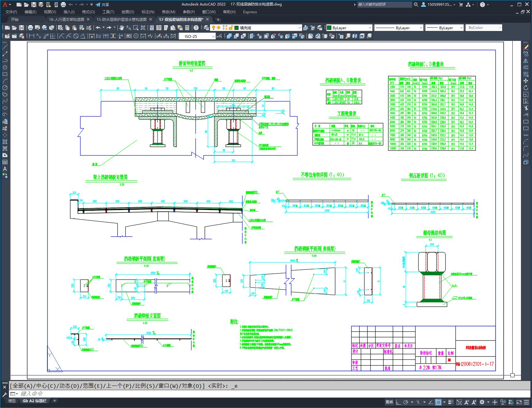Select the Linear dimension tool
The width and height of the screenshot is (532, 408).
tap(31, 36)
